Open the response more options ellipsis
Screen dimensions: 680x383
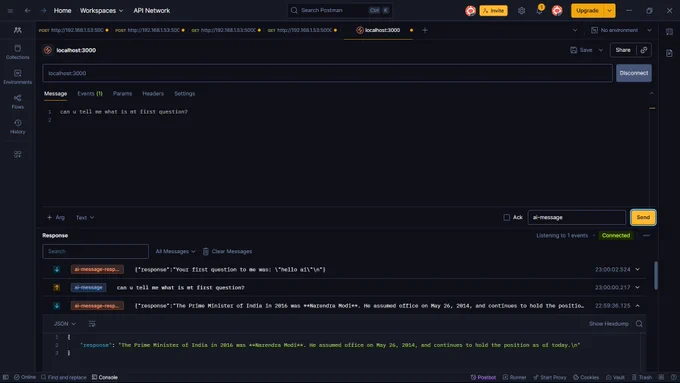[x=646, y=236]
